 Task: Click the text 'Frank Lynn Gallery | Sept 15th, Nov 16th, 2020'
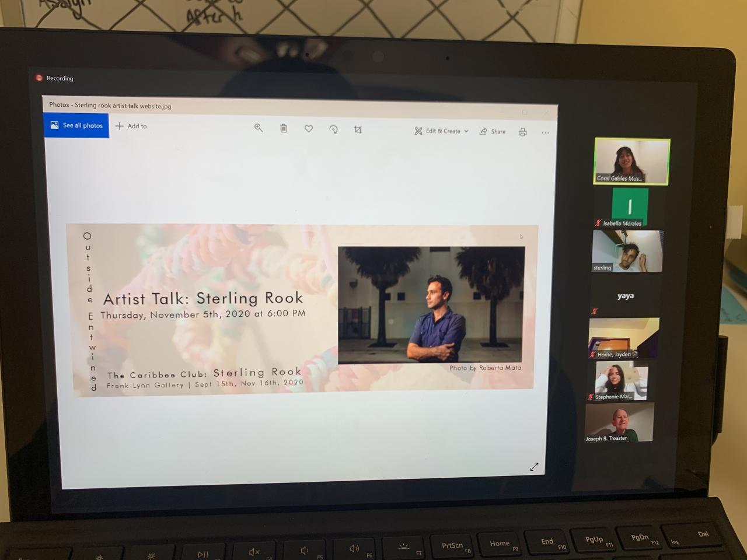205,384
